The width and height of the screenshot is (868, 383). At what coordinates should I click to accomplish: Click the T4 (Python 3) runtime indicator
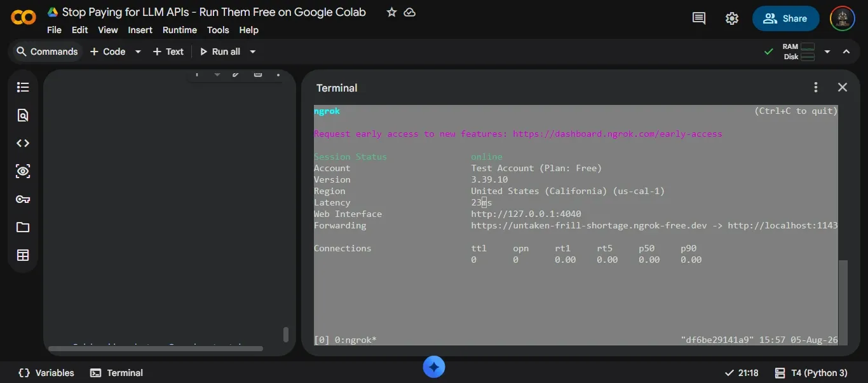811,373
